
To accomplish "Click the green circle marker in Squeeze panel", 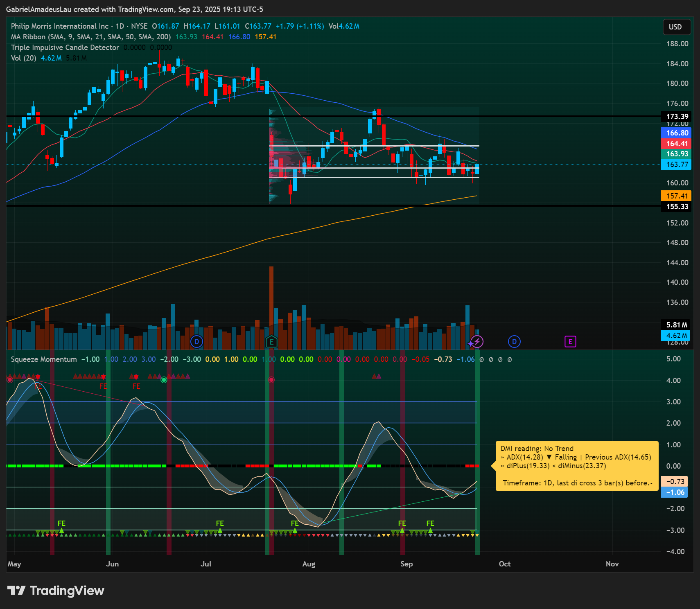I will [x=164, y=380].
